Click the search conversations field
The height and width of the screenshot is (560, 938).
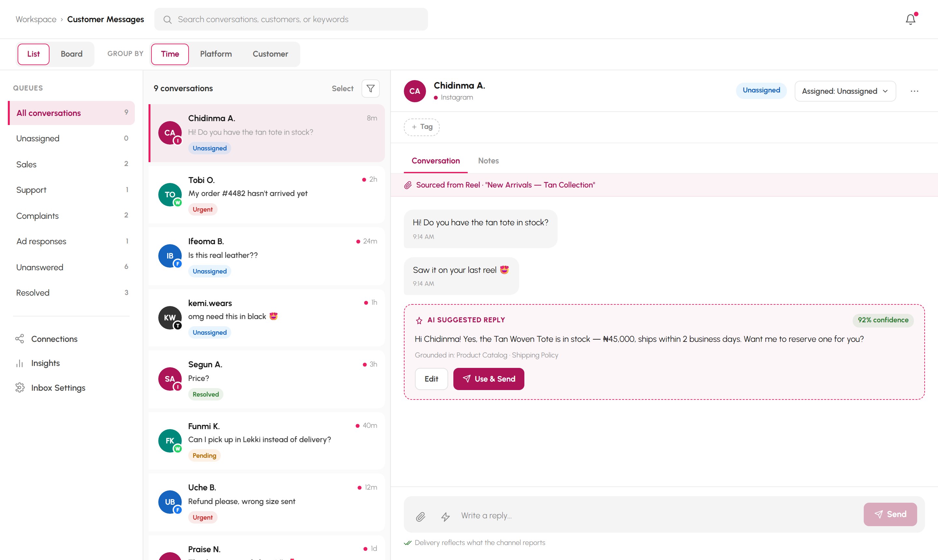tap(291, 19)
